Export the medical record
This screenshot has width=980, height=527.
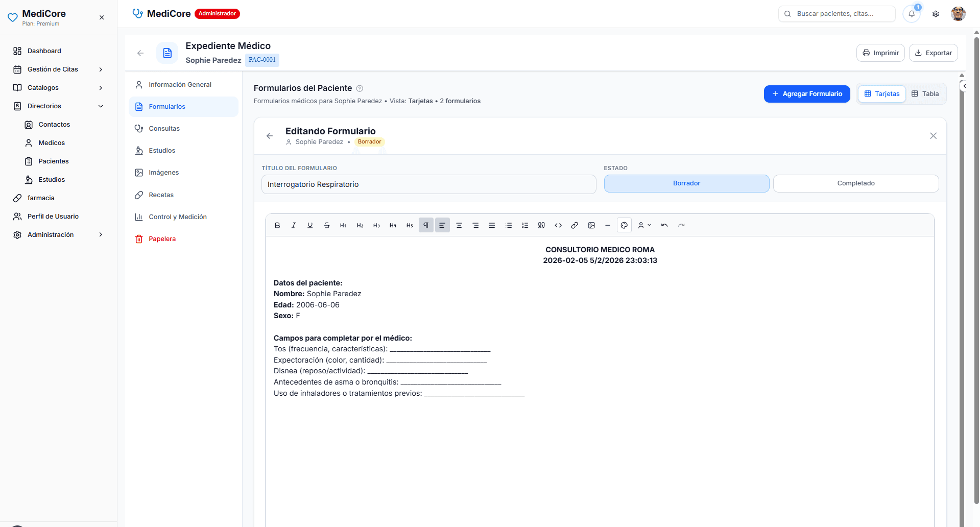(x=933, y=53)
